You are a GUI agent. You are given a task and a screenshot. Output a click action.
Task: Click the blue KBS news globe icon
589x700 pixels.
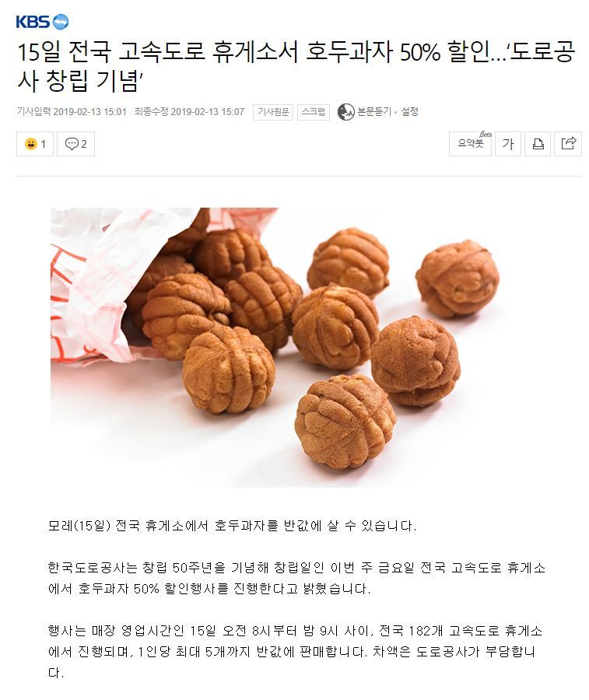click(x=61, y=22)
